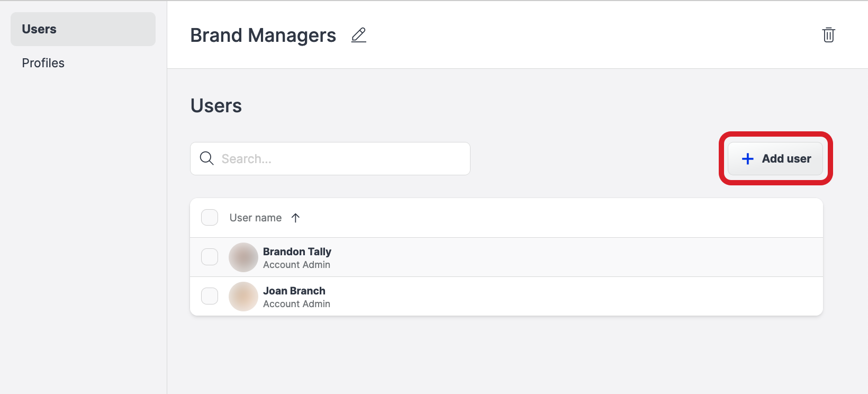Viewport: 868px width, 394px height.
Task: Open the Users section in sidebar
Action: pos(83,29)
